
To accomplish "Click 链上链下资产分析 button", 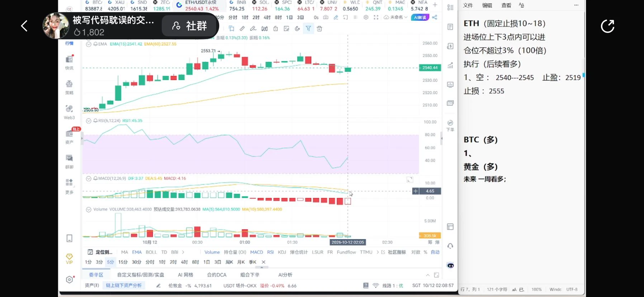I will click(x=124, y=286).
